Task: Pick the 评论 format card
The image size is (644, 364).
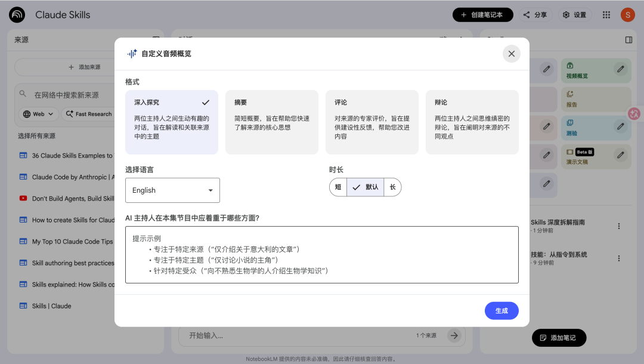Action: (371, 122)
